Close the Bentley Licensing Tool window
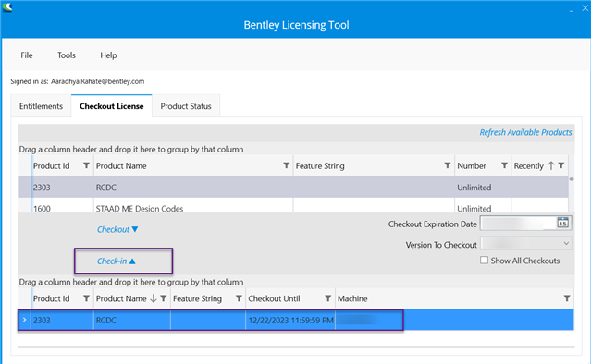This screenshot has width=591, height=364. point(585,8)
